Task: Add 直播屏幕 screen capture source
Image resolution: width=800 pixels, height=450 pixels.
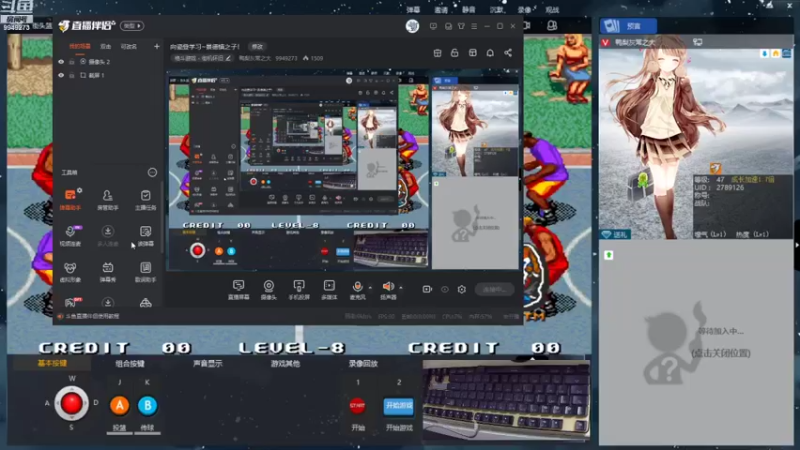Action: pos(238,289)
